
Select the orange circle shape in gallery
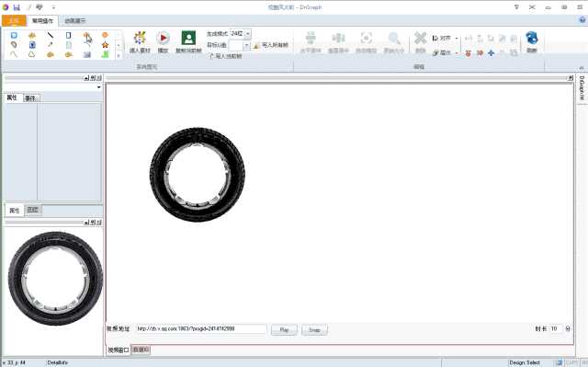105,35
